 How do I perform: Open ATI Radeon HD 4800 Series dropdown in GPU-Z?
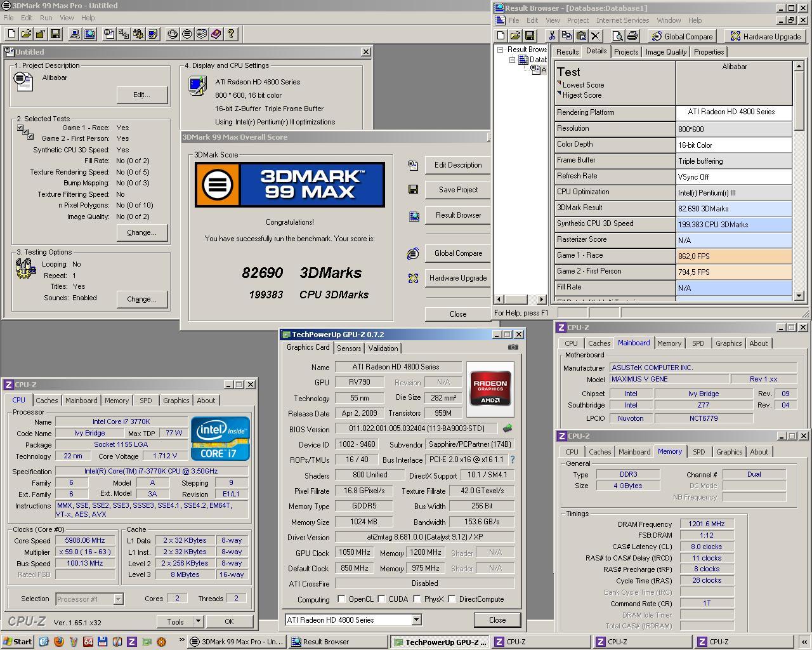[416, 620]
